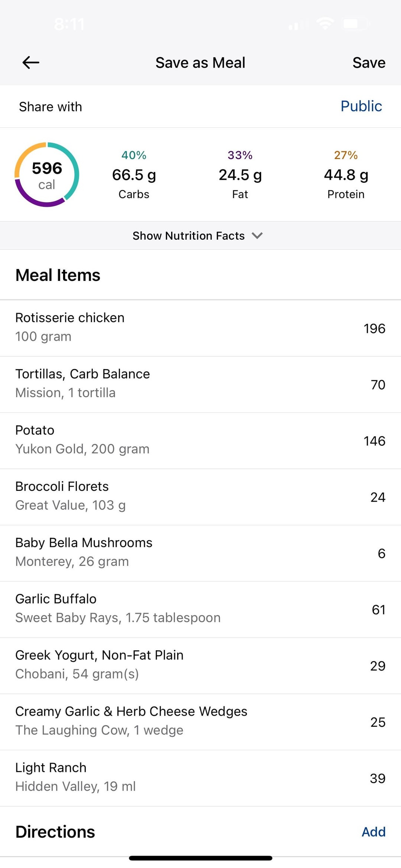
Task: Tap the battery status icon
Action: pos(355,24)
